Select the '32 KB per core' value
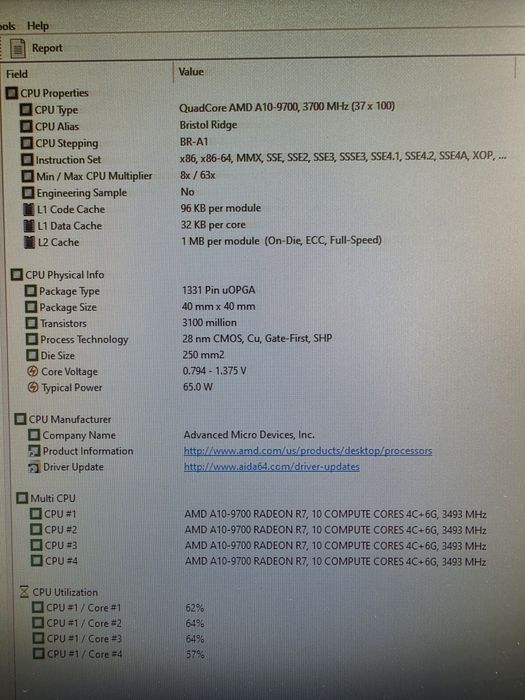Image resolution: width=525 pixels, height=700 pixels. click(213, 225)
